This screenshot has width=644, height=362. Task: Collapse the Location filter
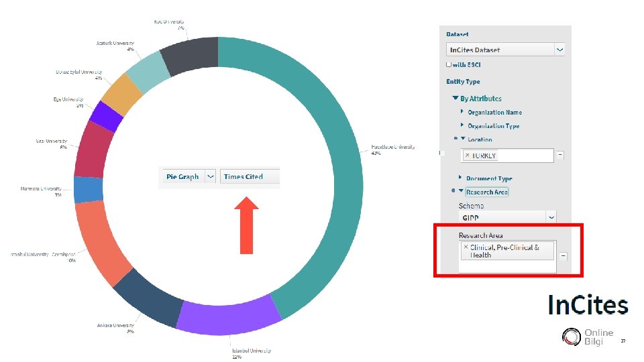coord(463,139)
